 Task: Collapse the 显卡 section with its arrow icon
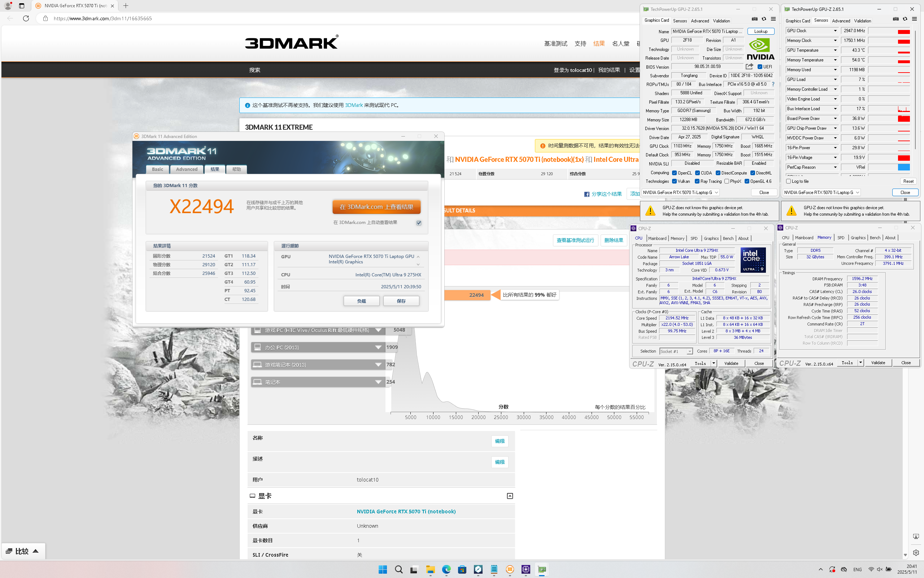510,496
